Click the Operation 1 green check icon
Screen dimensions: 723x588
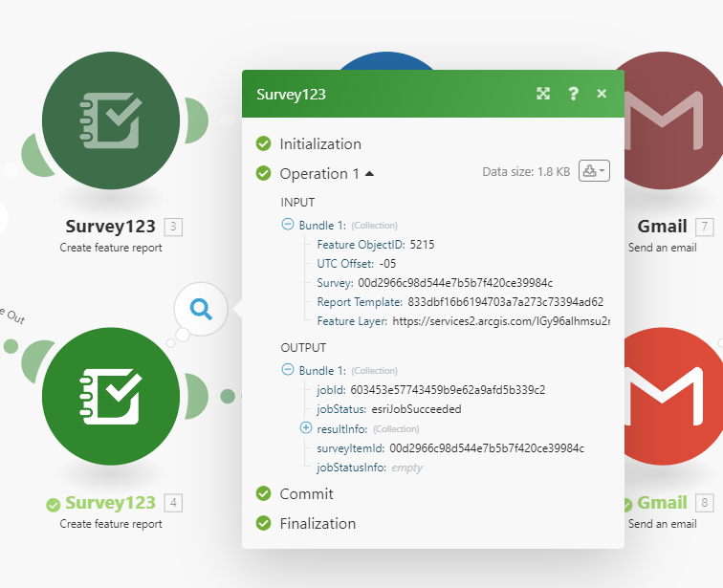(x=263, y=173)
